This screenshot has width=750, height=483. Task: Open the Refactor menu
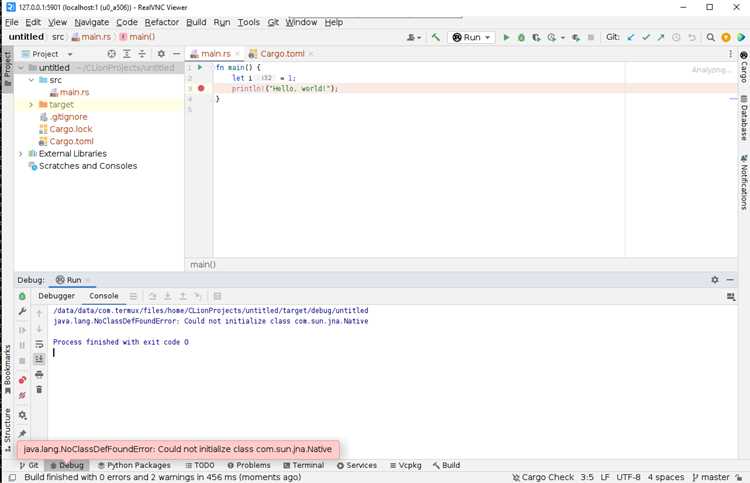coord(162,22)
